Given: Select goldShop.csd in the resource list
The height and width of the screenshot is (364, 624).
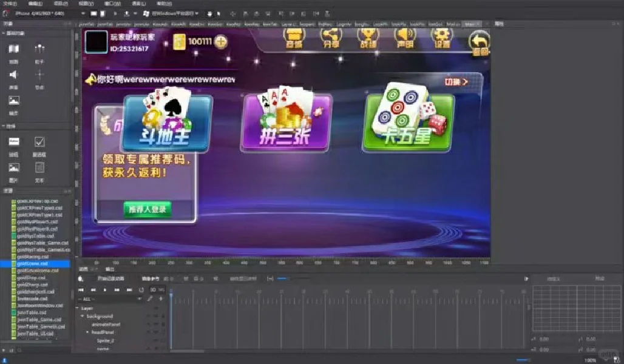Looking at the screenshot, I should point(31,278).
